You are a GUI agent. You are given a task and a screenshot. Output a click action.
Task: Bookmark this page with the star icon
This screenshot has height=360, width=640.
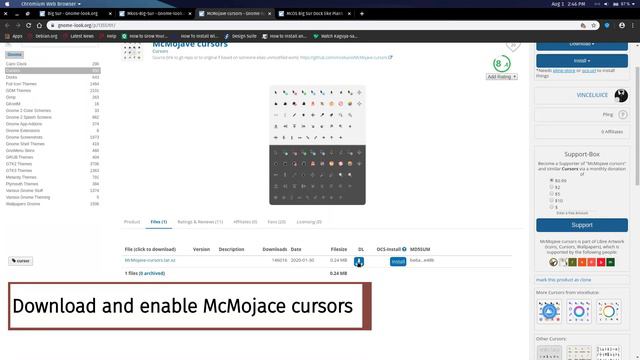[x=593, y=25]
